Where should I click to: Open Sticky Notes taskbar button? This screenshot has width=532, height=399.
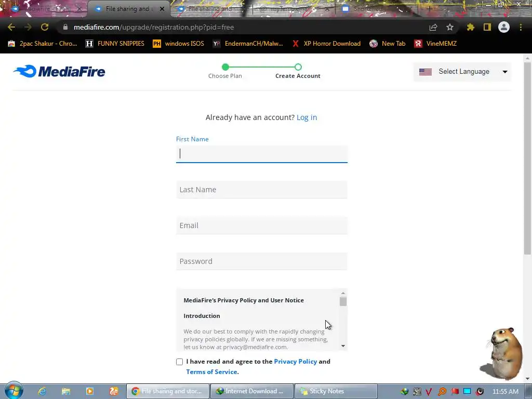point(336,391)
